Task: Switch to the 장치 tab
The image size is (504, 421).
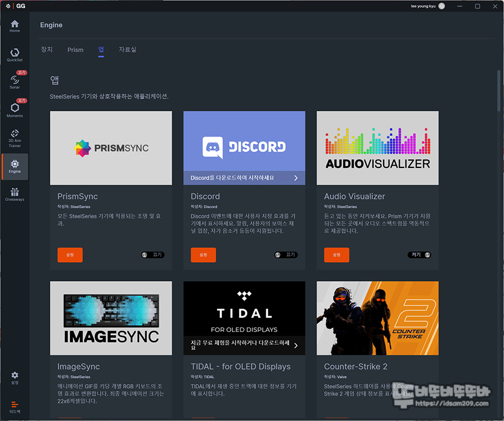Action: point(46,49)
